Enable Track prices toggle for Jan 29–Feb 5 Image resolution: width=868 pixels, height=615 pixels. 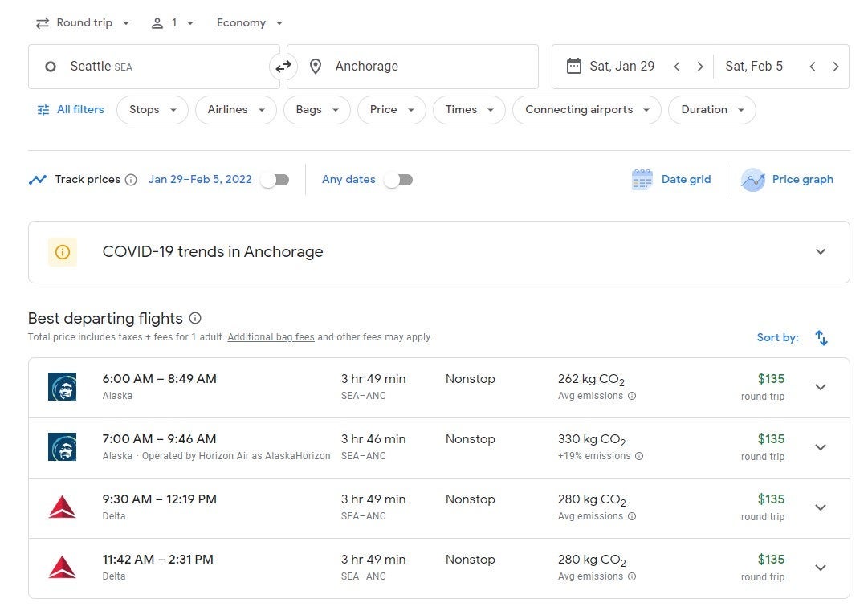pos(275,180)
